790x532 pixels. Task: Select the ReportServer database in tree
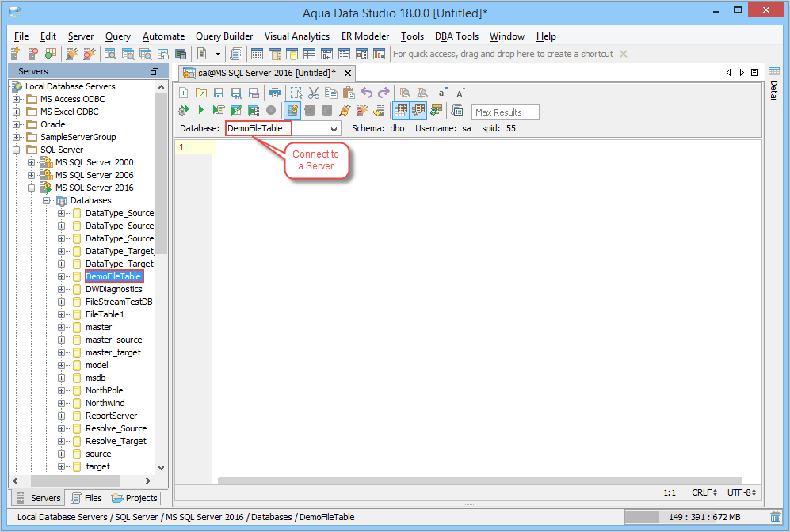[111, 416]
